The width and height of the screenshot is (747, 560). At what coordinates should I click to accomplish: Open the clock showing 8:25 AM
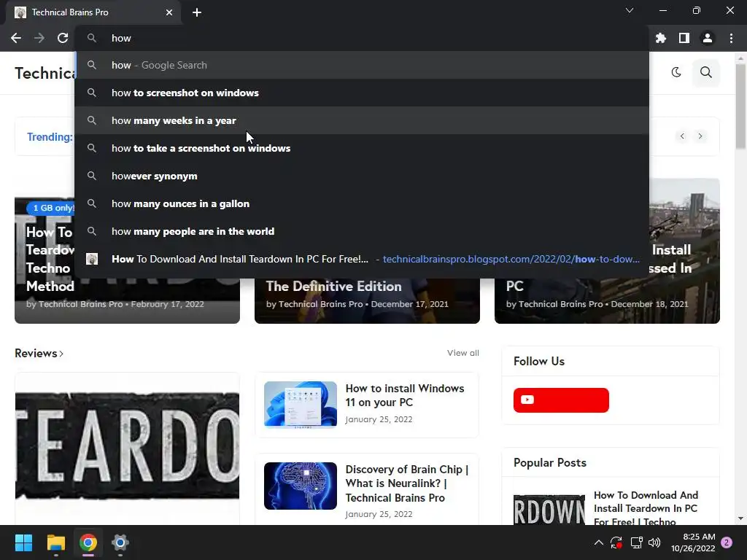coord(693,542)
